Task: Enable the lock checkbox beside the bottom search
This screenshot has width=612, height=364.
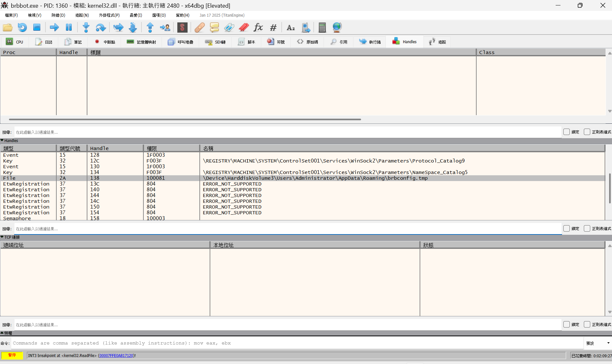Action: click(567, 325)
